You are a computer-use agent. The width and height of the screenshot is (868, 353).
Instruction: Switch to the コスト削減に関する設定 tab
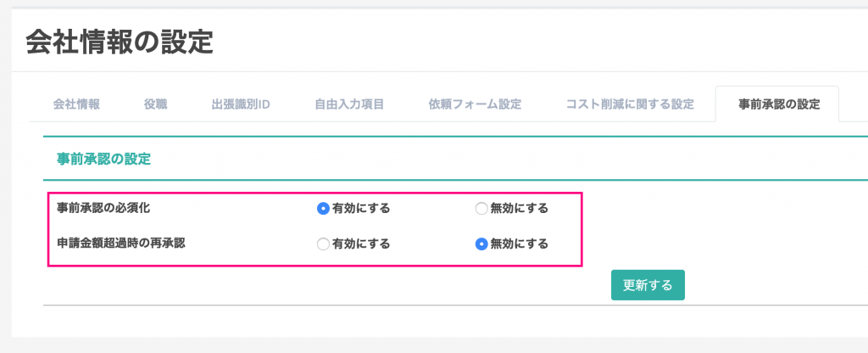pyautogui.click(x=630, y=104)
